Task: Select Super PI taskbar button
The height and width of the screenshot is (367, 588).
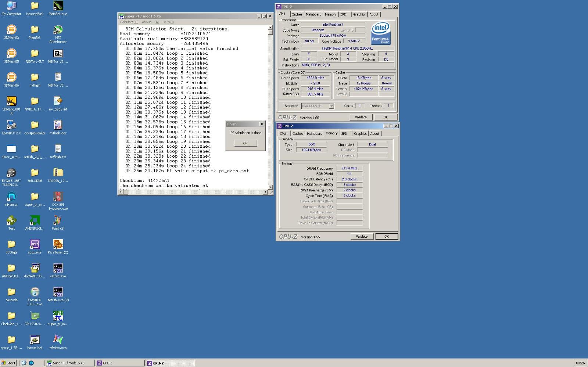Action: click(70, 363)
